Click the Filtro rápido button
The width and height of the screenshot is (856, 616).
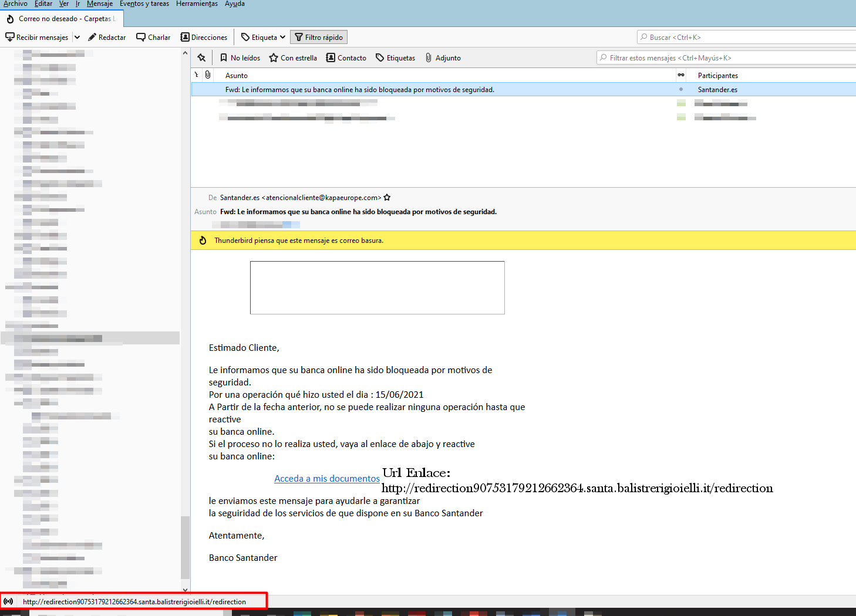pyautogui.click(x=319, y=37)
